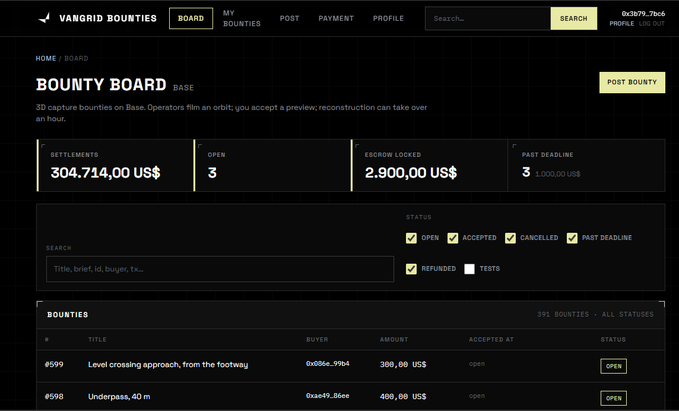679x411 pixels.
Task: Click the Settlements 304.714,00 US$ card
Action: point(115,165)
